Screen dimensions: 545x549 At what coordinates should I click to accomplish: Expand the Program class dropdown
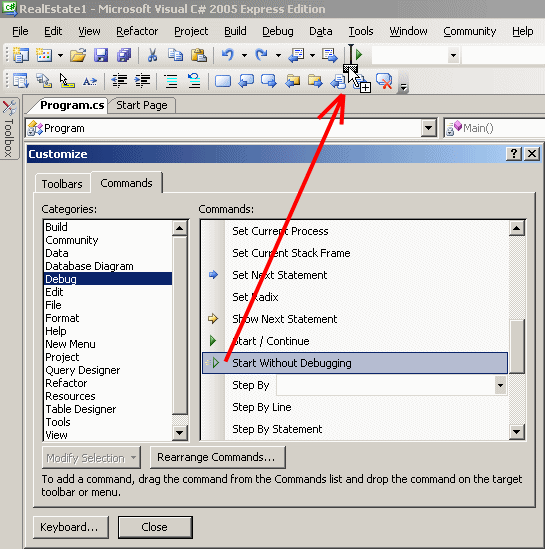click(429, 128)
